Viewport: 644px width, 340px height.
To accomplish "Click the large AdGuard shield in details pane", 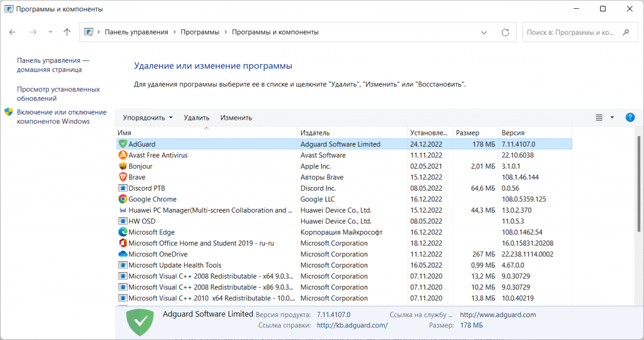I will pyautogui.click(x=140, y=322).
